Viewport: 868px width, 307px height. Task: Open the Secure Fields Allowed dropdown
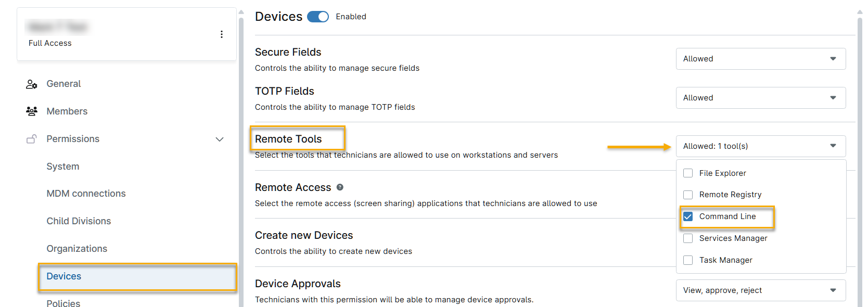[761, 59]
